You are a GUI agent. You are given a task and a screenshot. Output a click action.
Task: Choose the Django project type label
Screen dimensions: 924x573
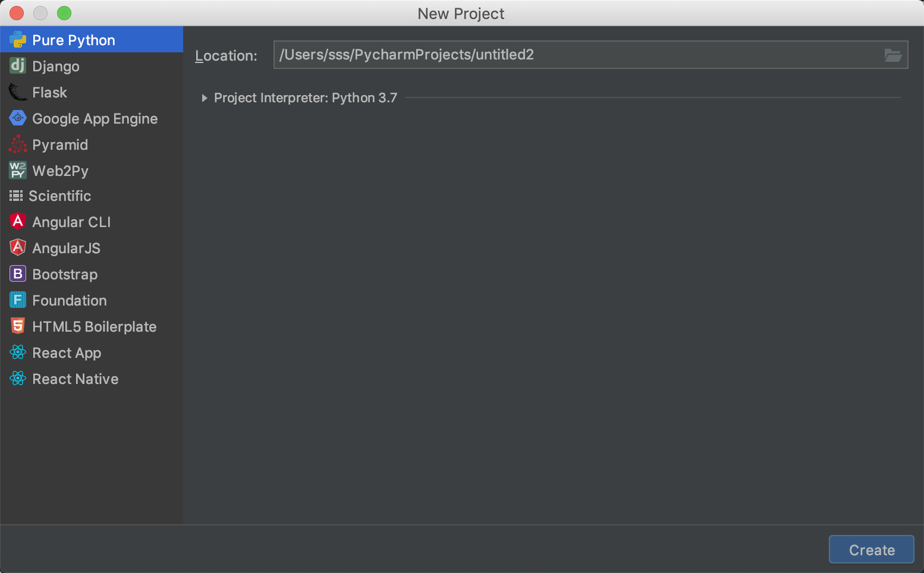pos(56,67)
